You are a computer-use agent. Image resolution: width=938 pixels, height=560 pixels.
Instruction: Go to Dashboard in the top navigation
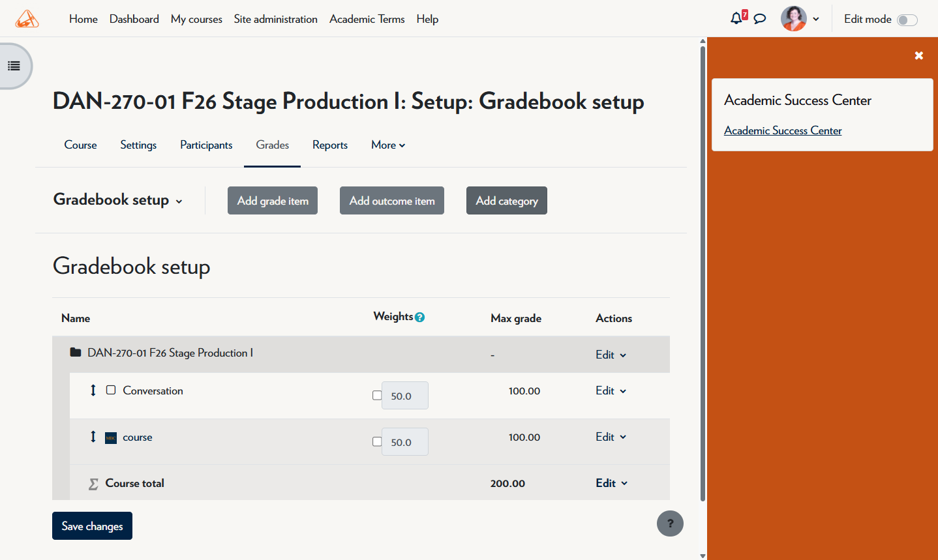pos(134,19)
